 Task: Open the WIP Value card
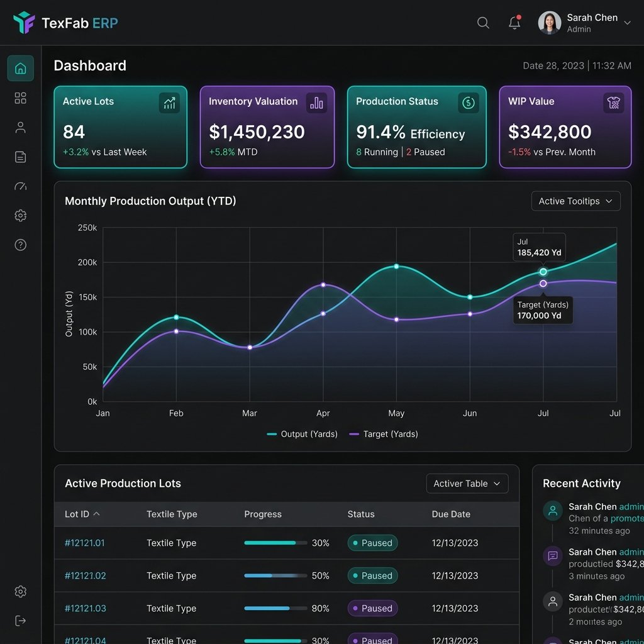click(565, 127)
